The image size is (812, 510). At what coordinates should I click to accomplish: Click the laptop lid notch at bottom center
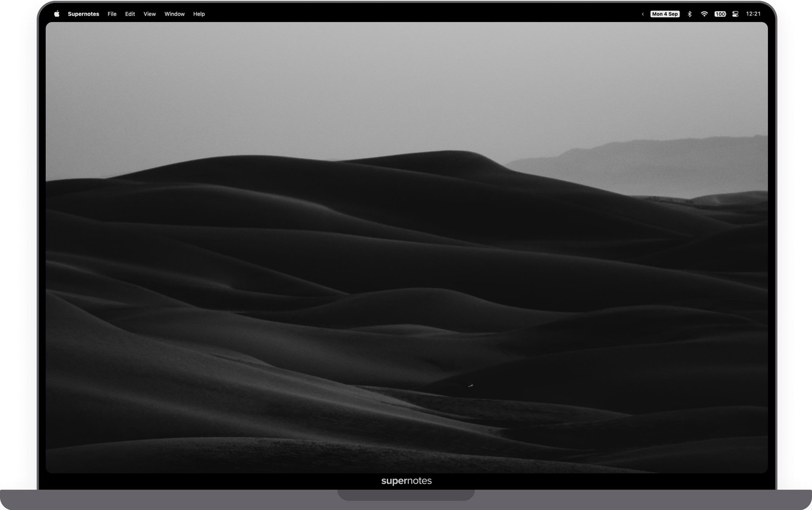[406, 495]
